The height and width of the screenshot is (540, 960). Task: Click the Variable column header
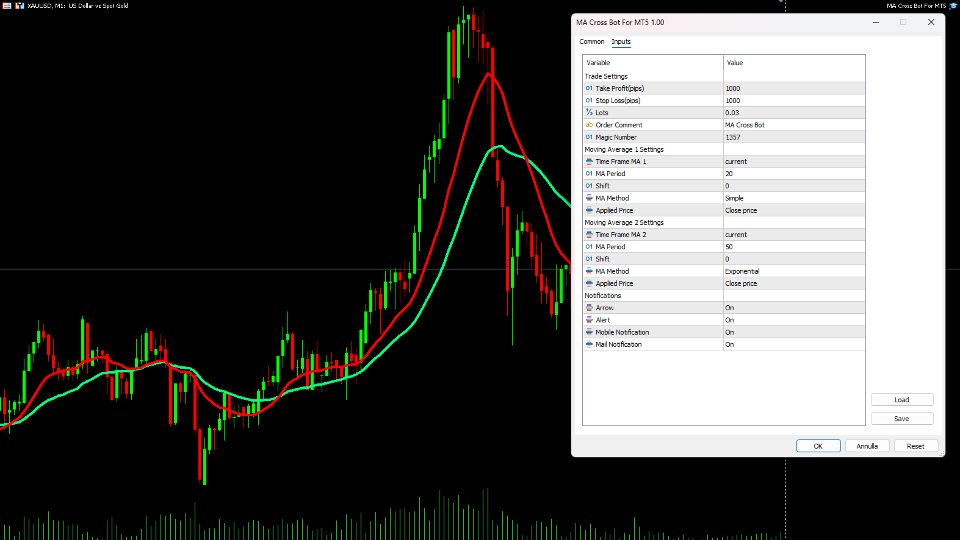tap(653, 62)
